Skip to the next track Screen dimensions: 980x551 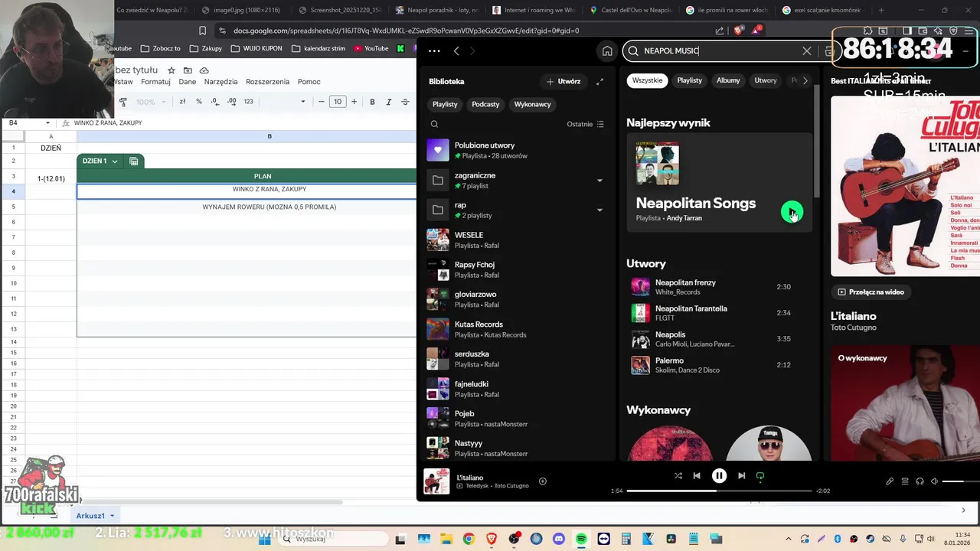[741, 475]
